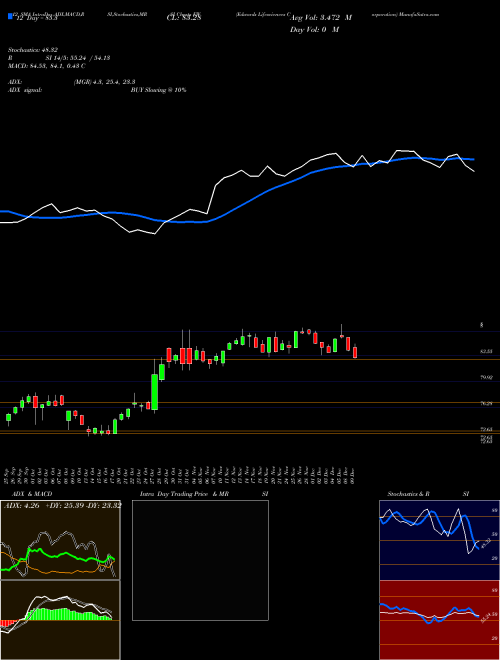Click 'ADX: 4.26 +DY: 25.39 -DY: 23.32' readout
This screenshot has width=500, height=660.
click(62, 505)
